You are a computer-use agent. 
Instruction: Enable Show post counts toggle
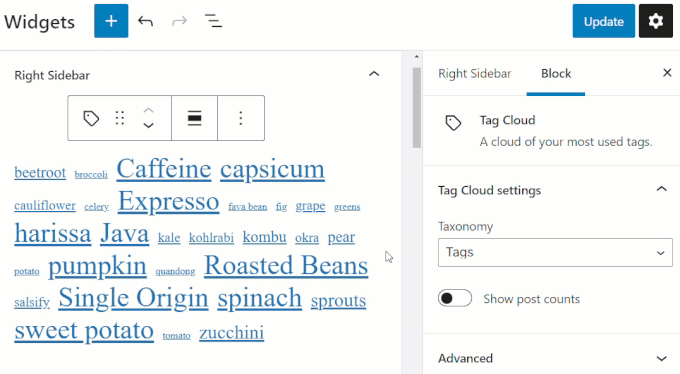tap(454, 298)
